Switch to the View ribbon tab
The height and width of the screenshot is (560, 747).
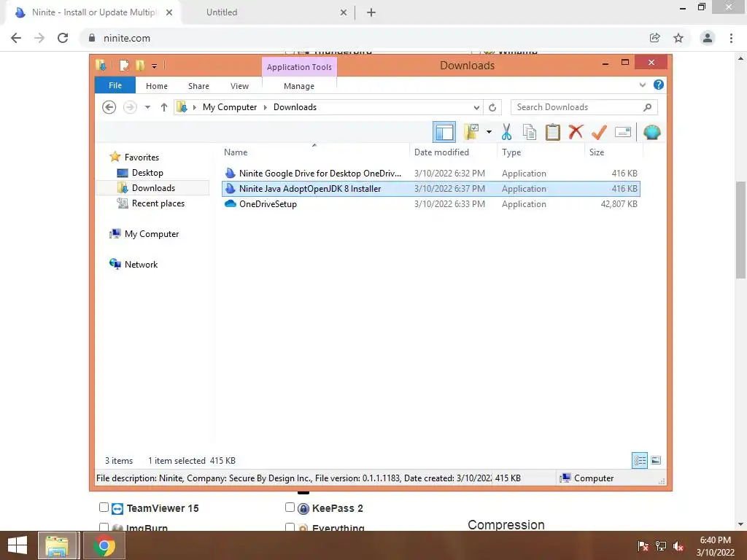point(239,86)
